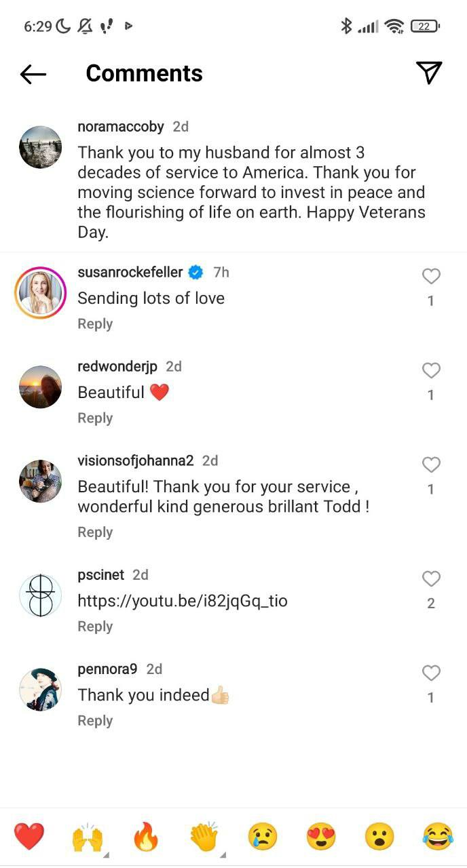
Task: Send the clapping hands emoji reaction
Action: pos(204,837)
